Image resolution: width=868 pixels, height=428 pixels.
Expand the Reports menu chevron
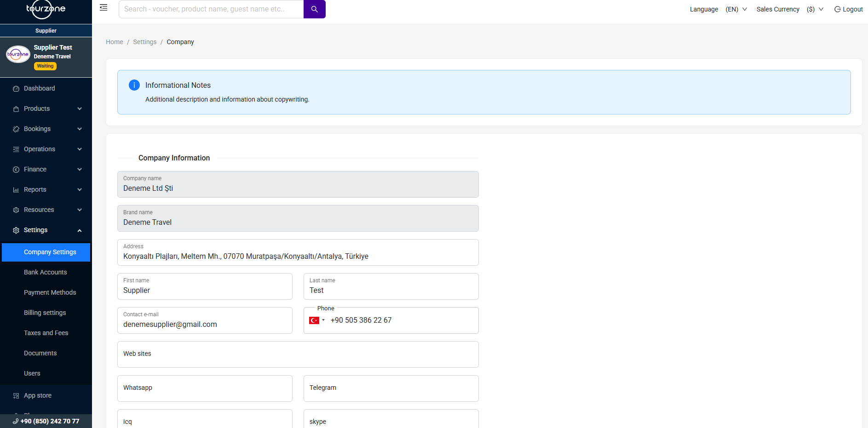coord(80,190)
